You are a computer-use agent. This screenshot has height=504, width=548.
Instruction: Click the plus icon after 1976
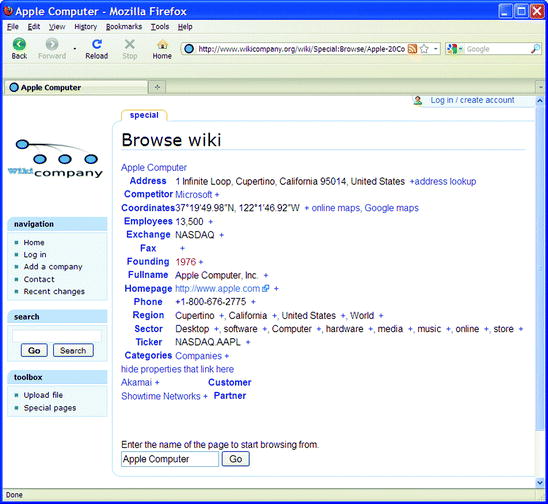(201, 262)
